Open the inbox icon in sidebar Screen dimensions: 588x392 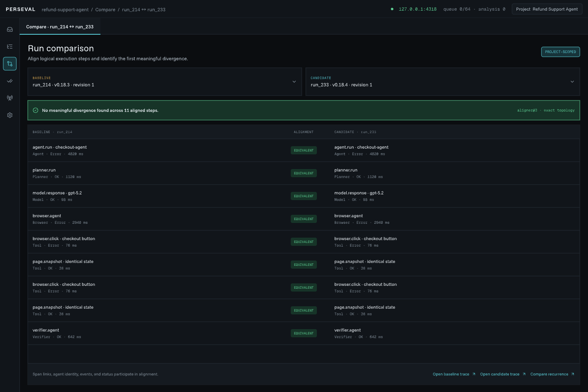[x=10, y=29]
